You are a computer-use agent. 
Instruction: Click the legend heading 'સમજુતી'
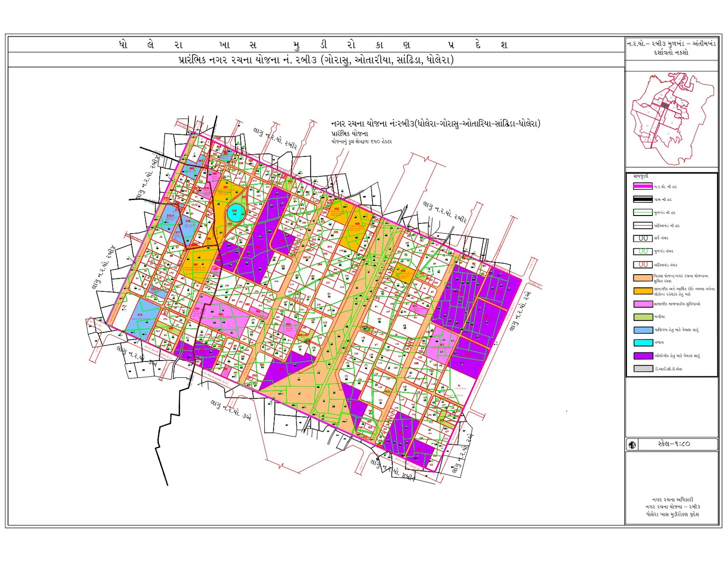641,176
